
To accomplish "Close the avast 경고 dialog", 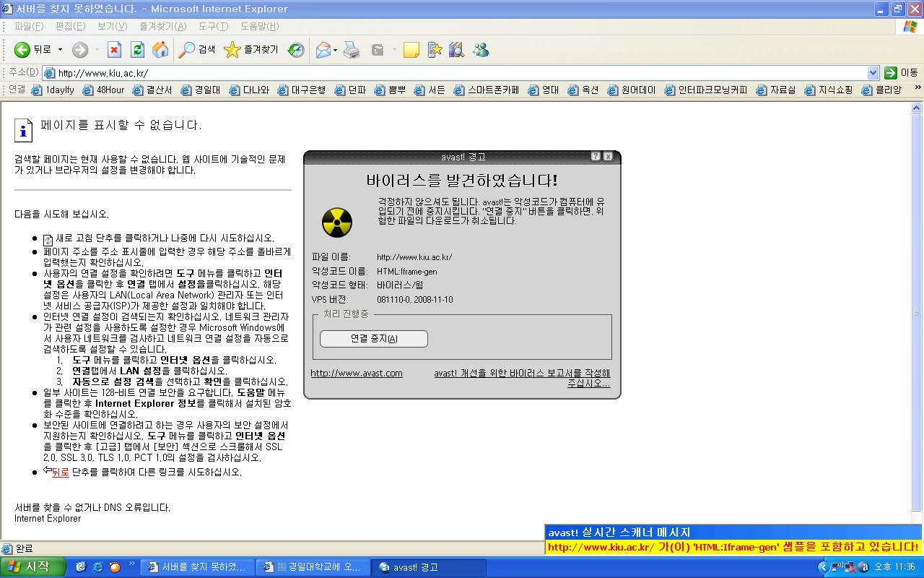I will pyautogui.click(x=608, y=156).
